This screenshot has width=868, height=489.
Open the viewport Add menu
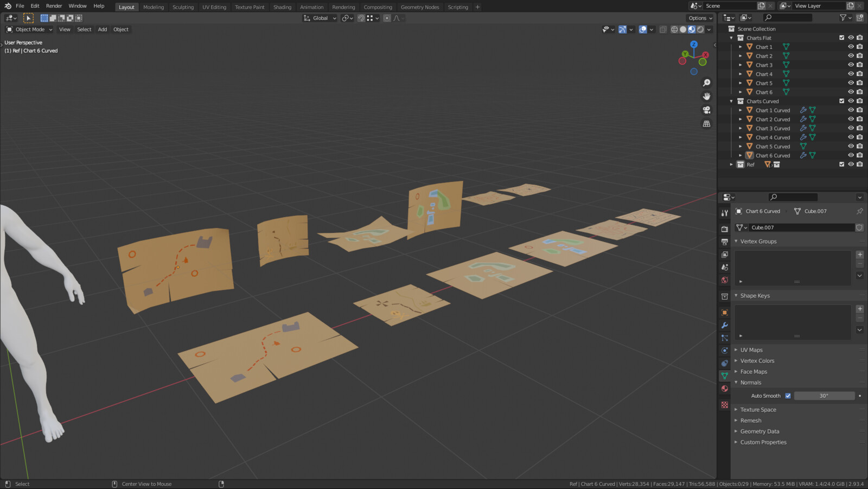pos(103,29)
